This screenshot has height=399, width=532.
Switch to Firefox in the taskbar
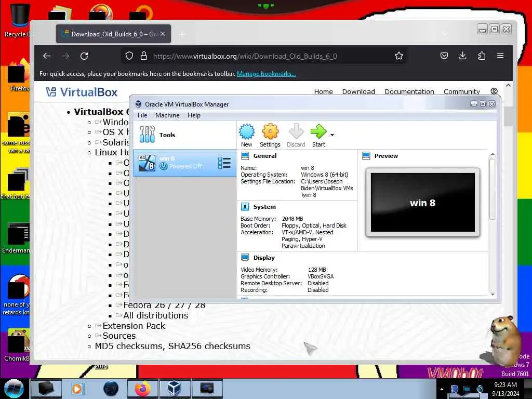point(143,389)
